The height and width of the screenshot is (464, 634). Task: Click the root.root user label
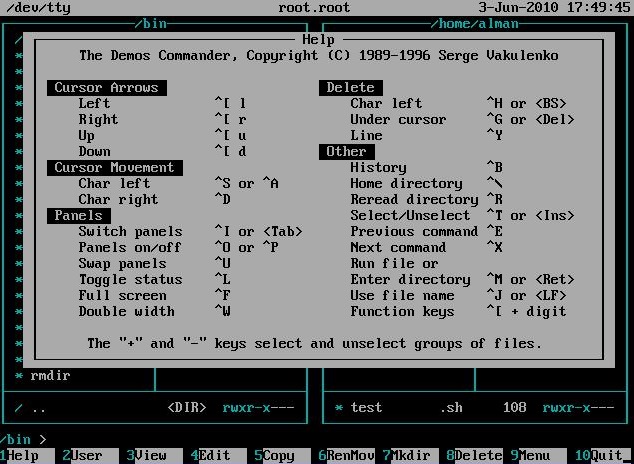pos(314,7)
